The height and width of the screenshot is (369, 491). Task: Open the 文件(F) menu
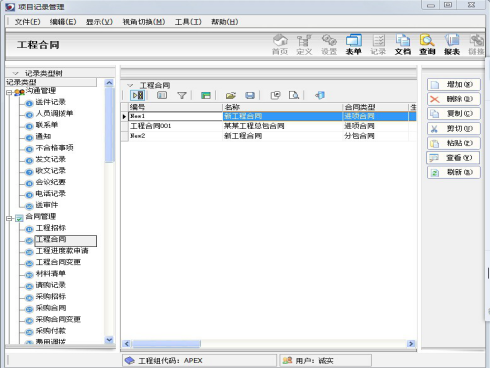27,22
